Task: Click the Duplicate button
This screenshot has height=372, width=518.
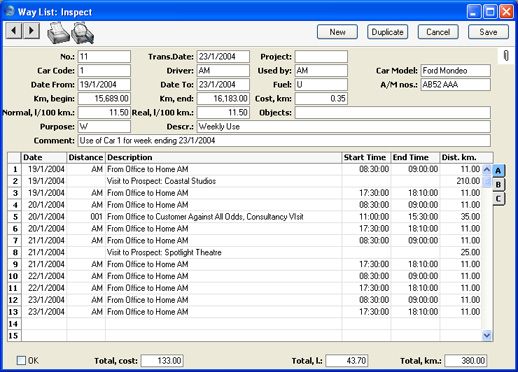Action: [387, 32]
